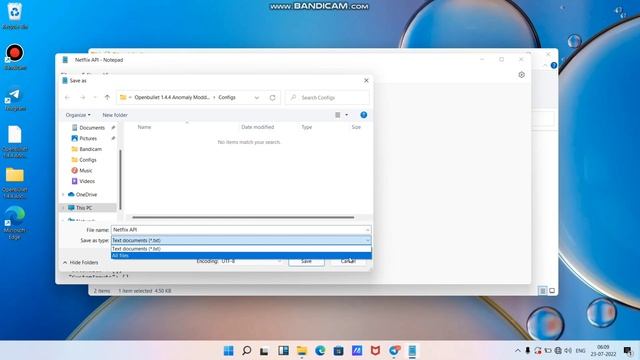This screenshot has width=640, height=360.
Task: Open volume control in system tray
Action: pyautogui.click(x=568, y=351)
